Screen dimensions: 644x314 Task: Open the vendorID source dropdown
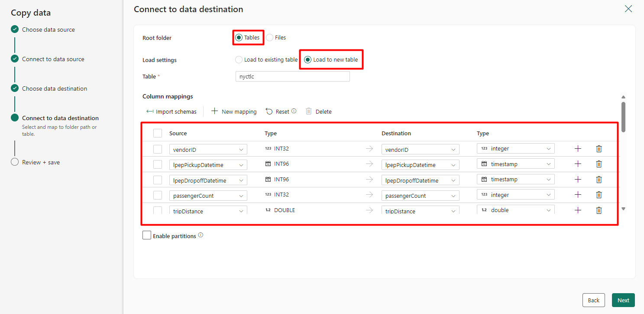point(208,150)
